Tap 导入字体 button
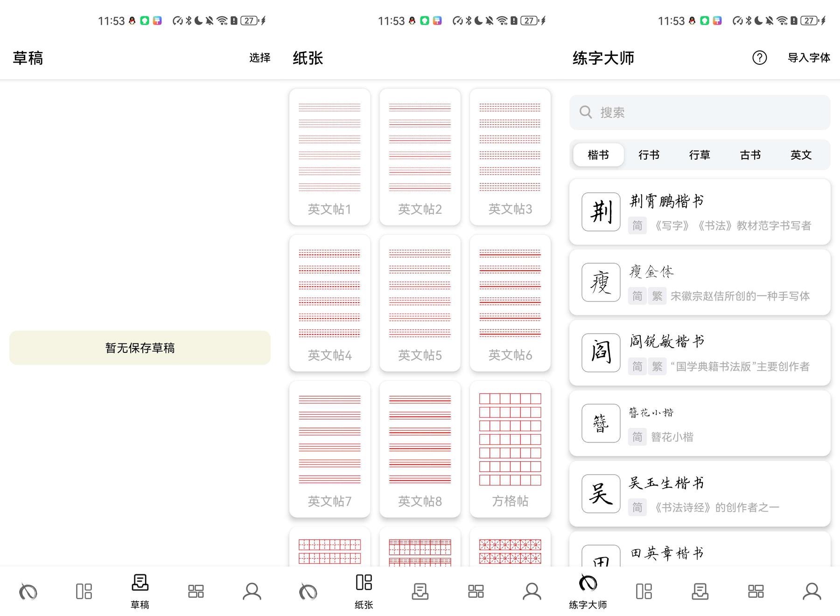Screen dimensions: 840x616 [809, 57]
